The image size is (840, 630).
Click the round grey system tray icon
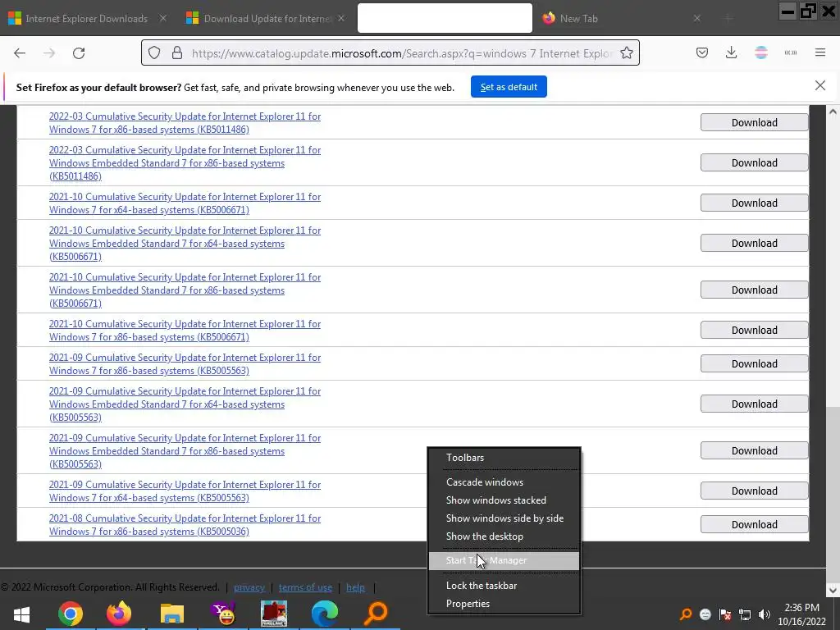[x=705, y=614]
